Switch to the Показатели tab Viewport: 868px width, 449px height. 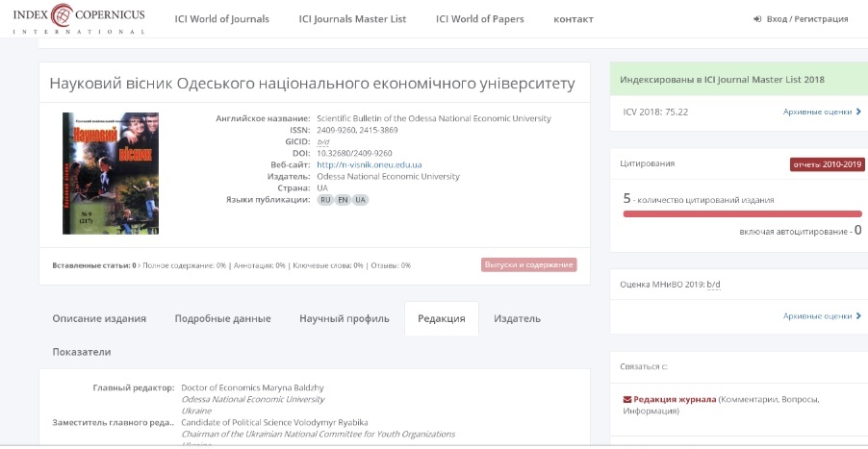point(82,352)
